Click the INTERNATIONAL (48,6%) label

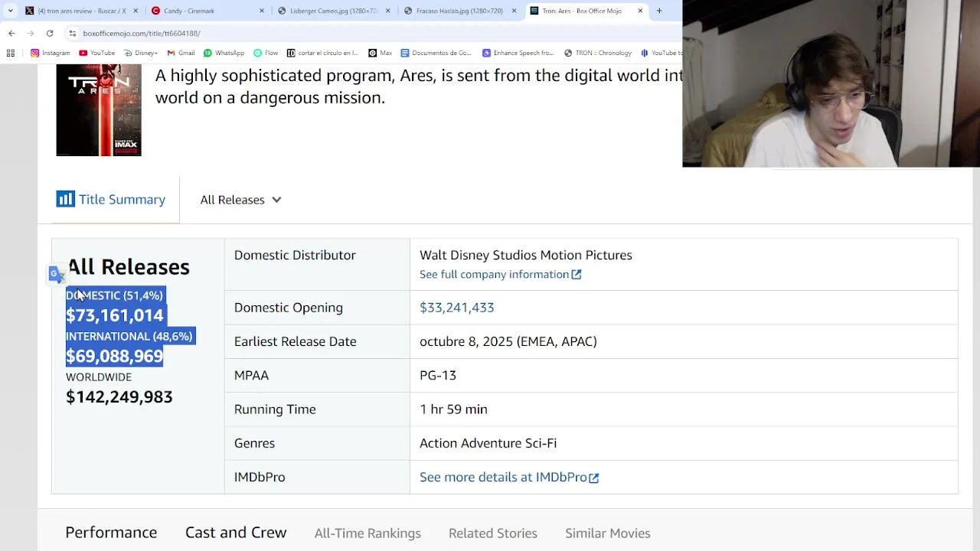(129, 336)
